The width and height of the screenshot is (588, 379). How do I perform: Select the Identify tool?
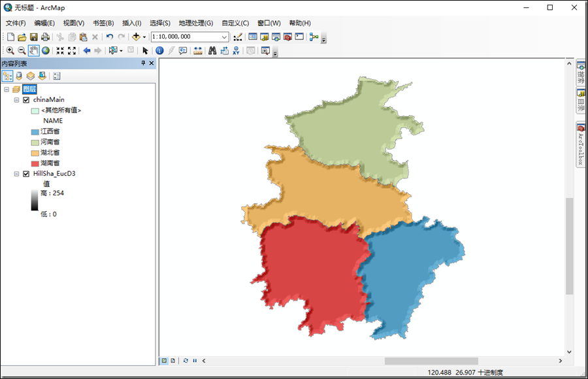(x=160, y=50)
